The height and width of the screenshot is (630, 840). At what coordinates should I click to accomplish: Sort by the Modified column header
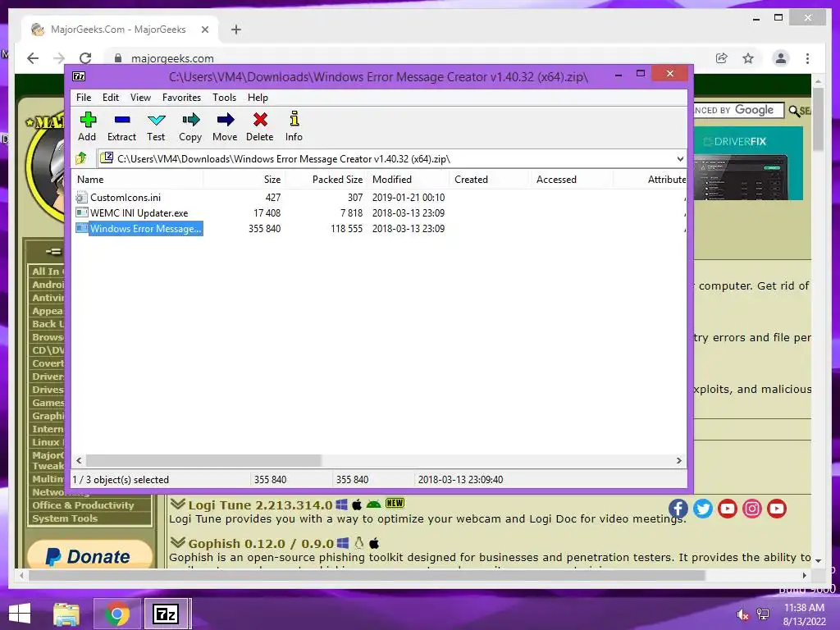pos(409,180)
